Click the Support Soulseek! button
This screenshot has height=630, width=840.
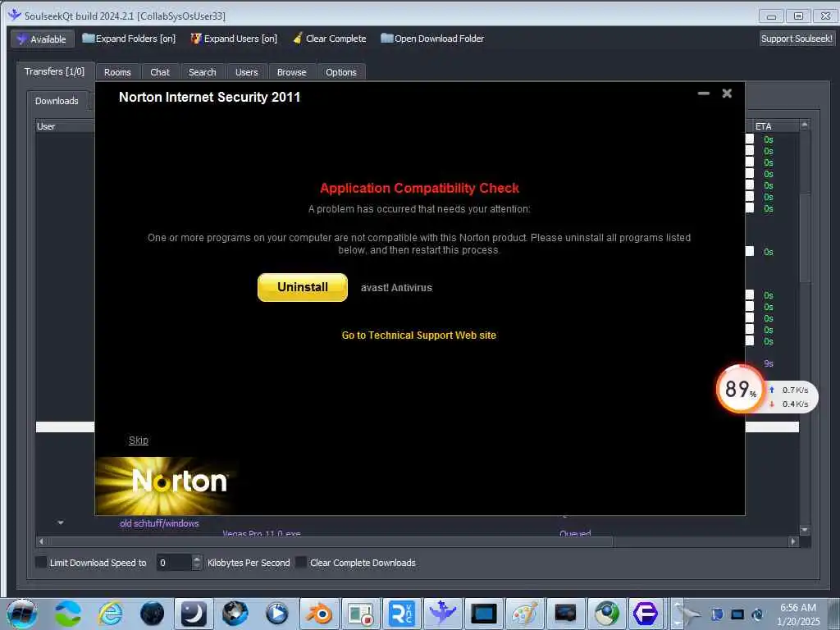pyautogui.click(x=797, y=39)
